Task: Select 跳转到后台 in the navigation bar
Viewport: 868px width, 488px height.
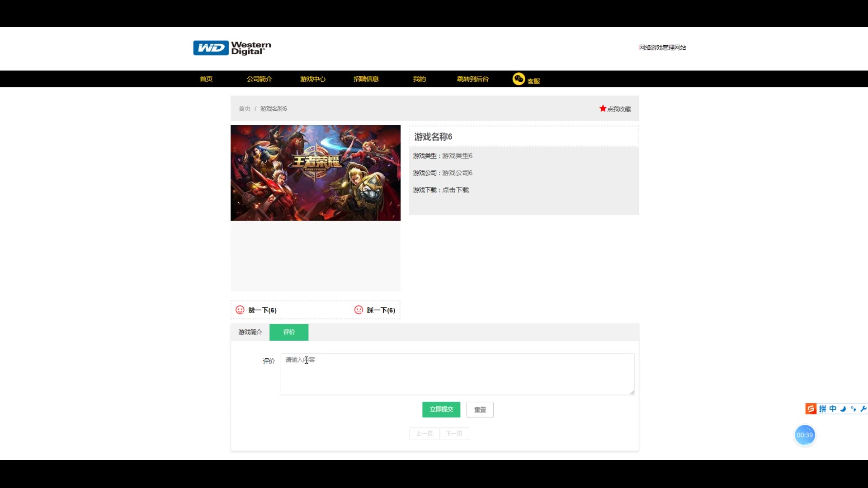Action: point(473,79)
